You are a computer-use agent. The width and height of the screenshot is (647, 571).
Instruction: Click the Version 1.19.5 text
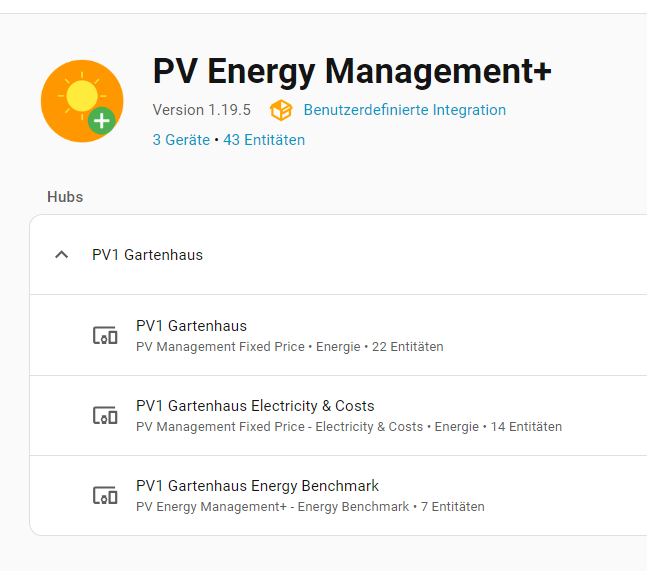click(202, 110)
